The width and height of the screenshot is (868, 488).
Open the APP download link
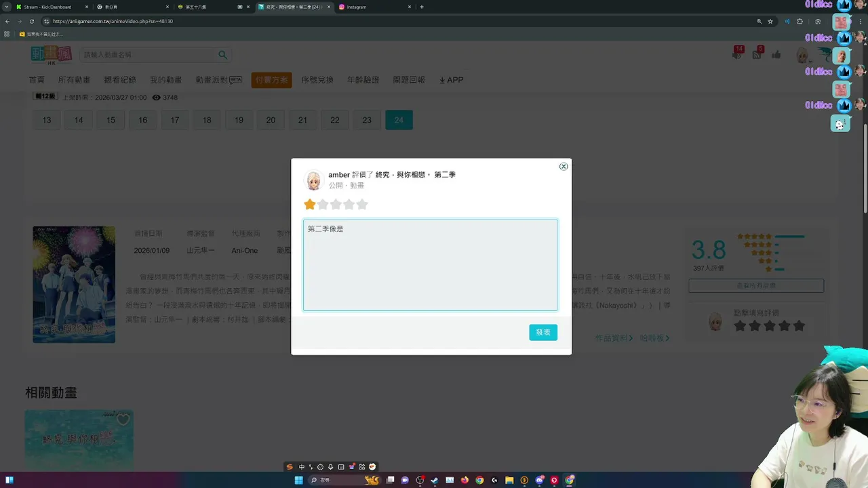click(x=451, y=80)
